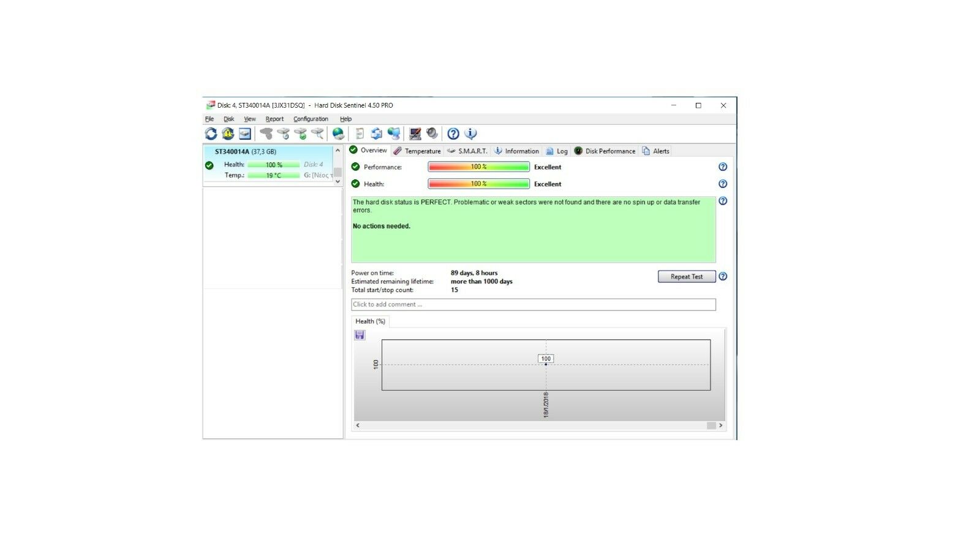Click the '89 days, 8 hours' value

tap(474, 273)
